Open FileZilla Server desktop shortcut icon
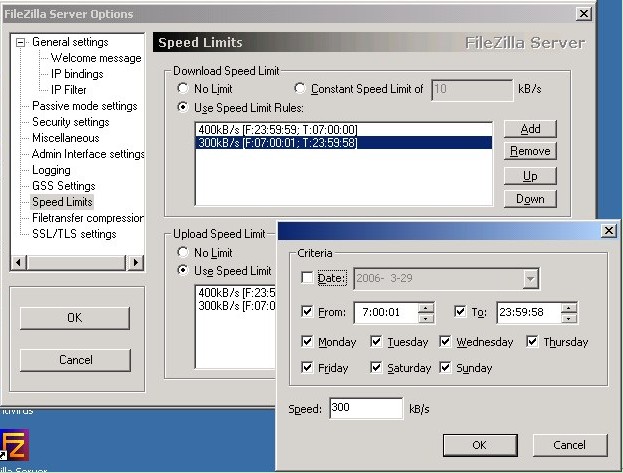 point(14,445)
